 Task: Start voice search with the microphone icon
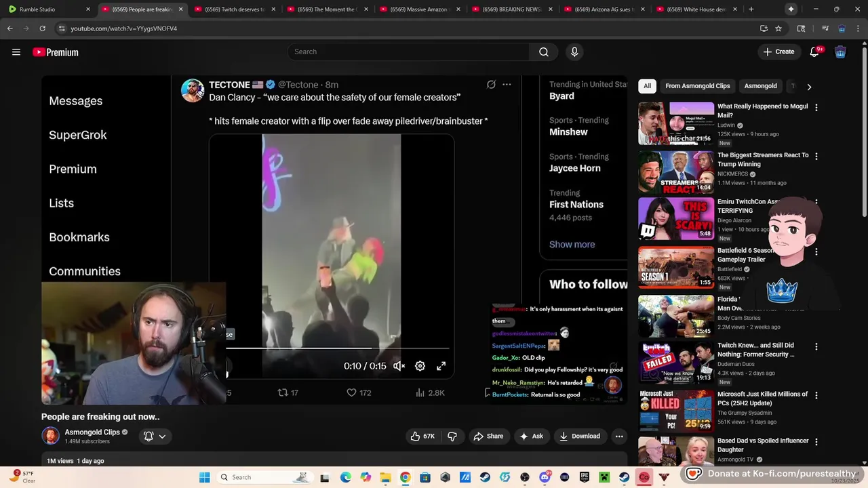click(x=574, y=52)
